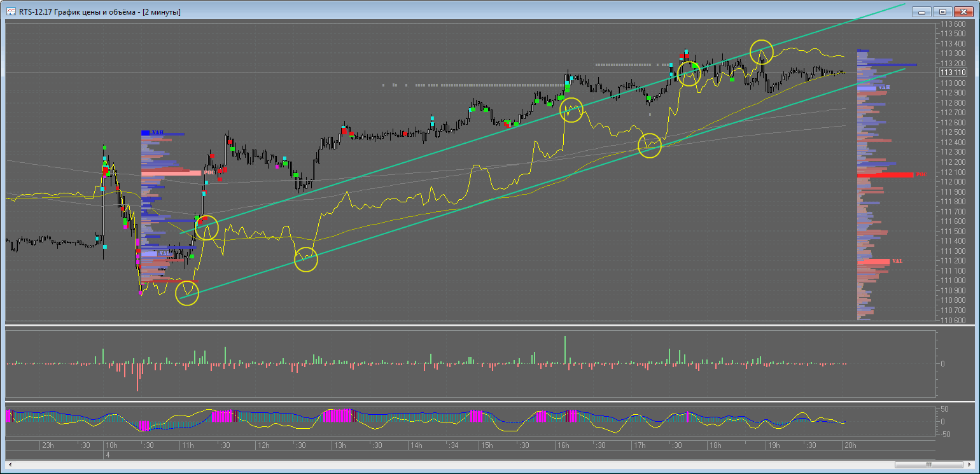
Task: Open the RTS-12.17 window system menu icon
Action: pyautogui.click(x=11, y=12)
